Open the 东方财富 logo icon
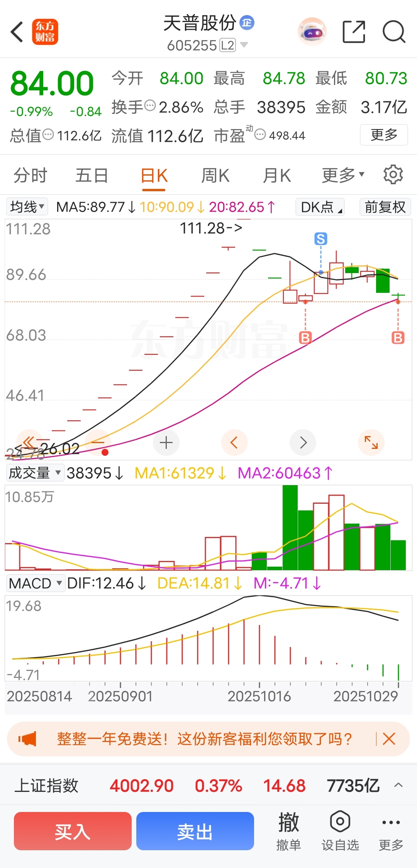 point(45,32)
